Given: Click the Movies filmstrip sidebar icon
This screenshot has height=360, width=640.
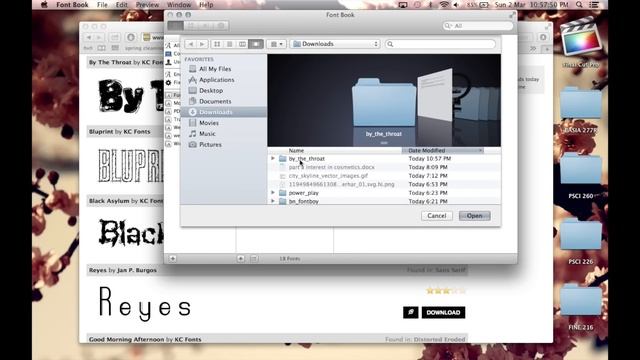Looking at the screenshot, I should click(193, 123).
